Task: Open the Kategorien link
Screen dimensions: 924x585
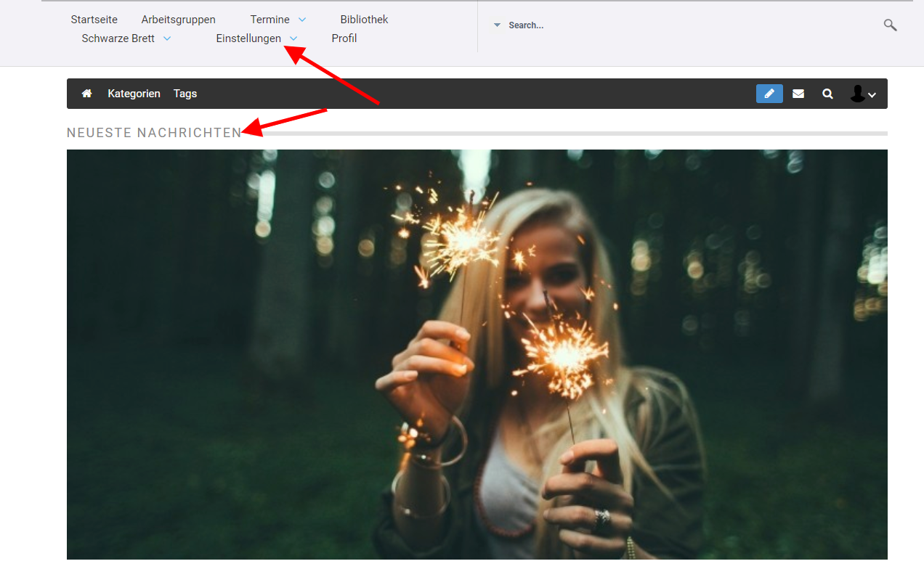Action: (134, 94)
